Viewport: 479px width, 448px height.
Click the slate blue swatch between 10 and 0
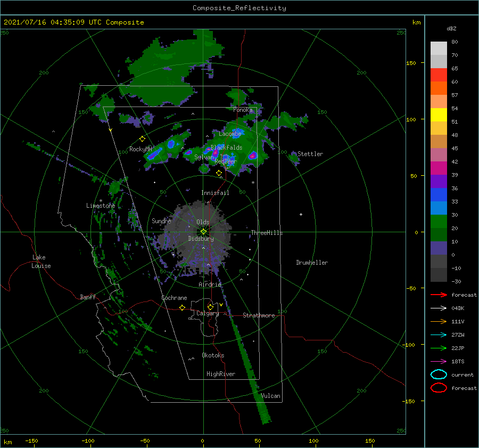(x=439, y=248)
